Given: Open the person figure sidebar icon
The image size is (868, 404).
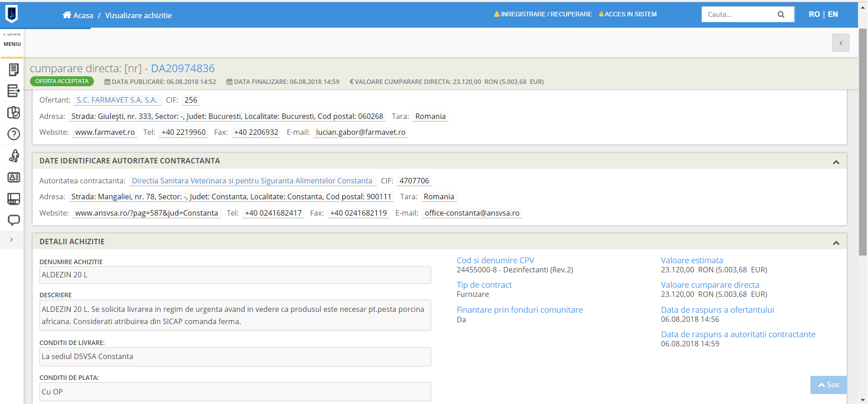Looking at the screenshot, I should [14, 156].
